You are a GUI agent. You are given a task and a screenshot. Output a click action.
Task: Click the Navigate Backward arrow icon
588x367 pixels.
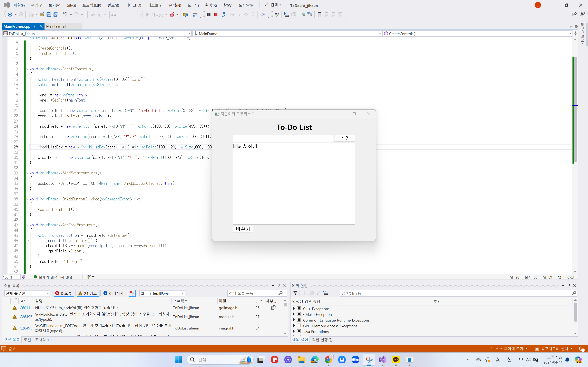[10, 14]
